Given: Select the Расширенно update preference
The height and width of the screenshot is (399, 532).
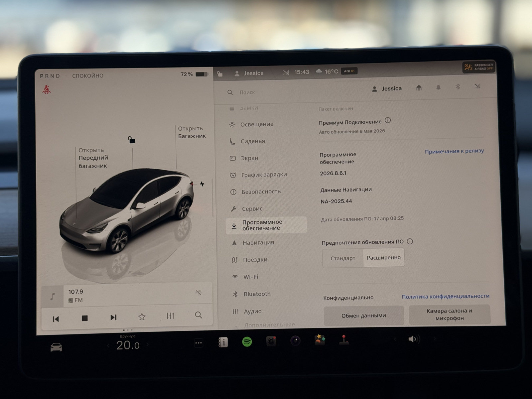Looking at the screenshot, I should click(x=384, y=258).
